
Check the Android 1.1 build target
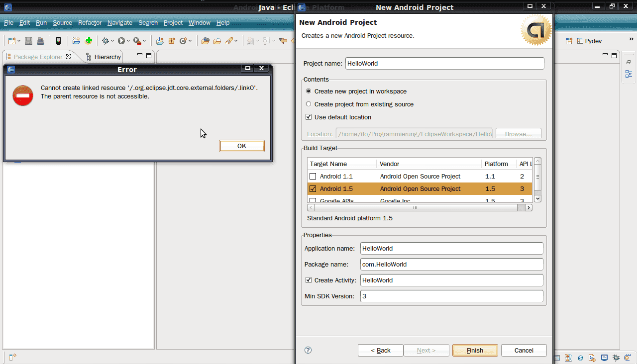tap(313, 177)
